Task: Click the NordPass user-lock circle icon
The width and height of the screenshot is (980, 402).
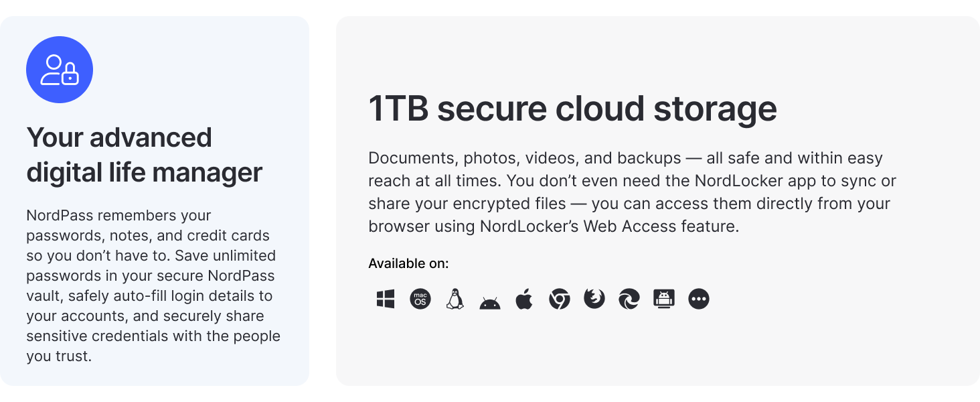Action: 60,70
